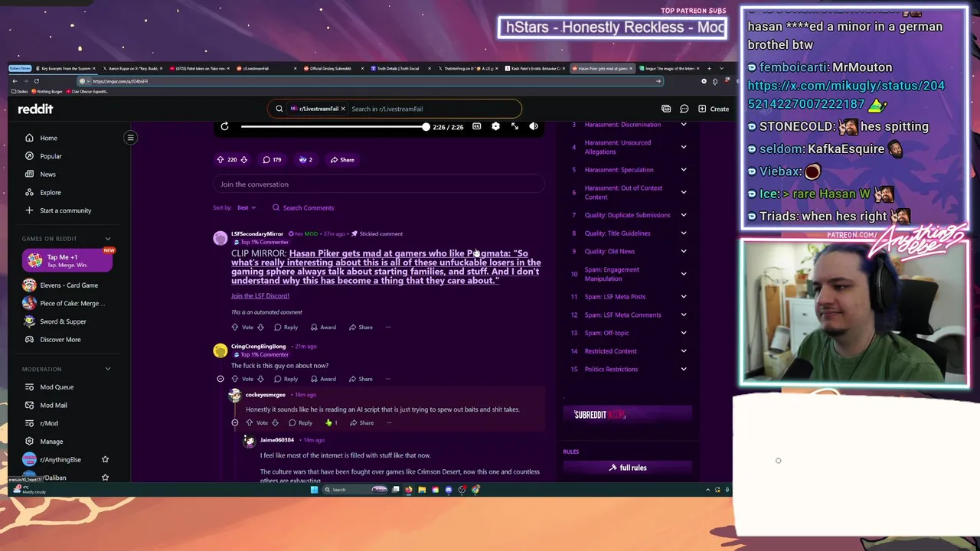Open the Windows Start button
The width and height of the screenshot is (980, 551).
tap(314, 490)
